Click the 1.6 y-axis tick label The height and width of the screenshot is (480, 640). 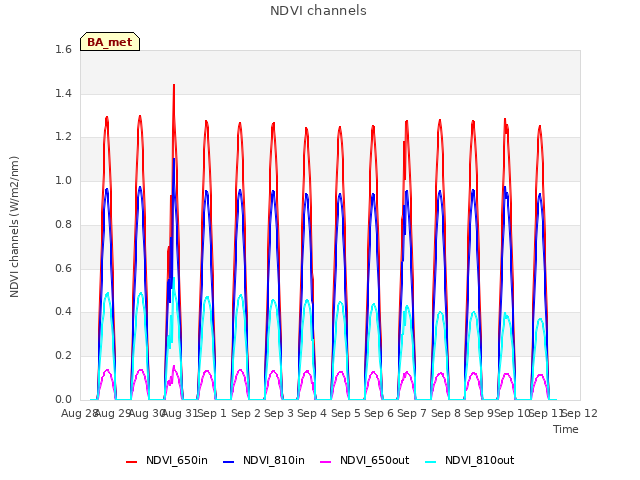click(63, 49)
